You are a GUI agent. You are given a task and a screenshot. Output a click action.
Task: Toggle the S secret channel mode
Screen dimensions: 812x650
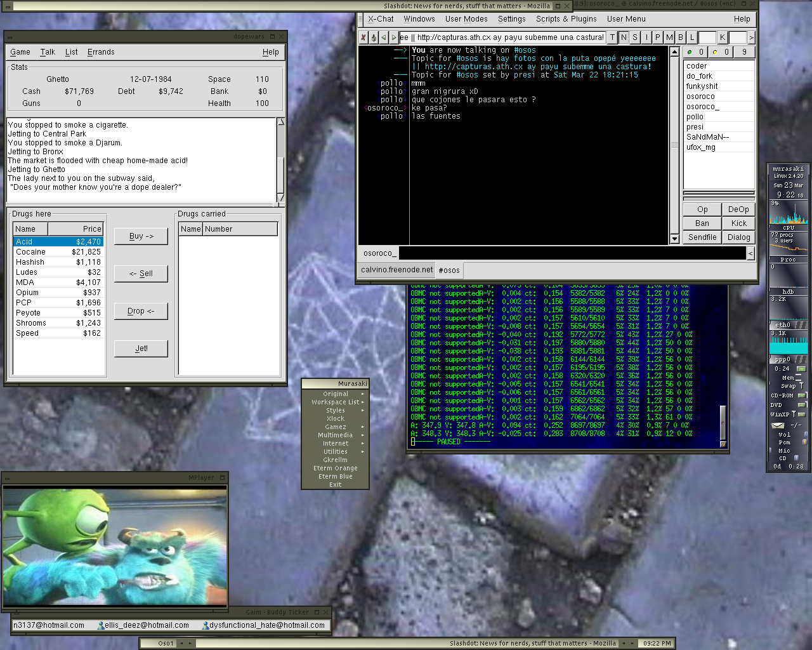635,37
